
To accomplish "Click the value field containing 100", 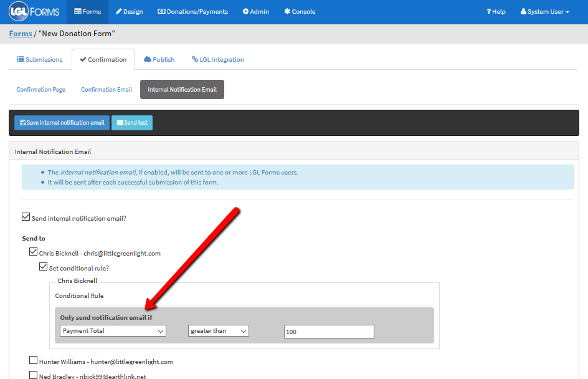I will 328,331.
